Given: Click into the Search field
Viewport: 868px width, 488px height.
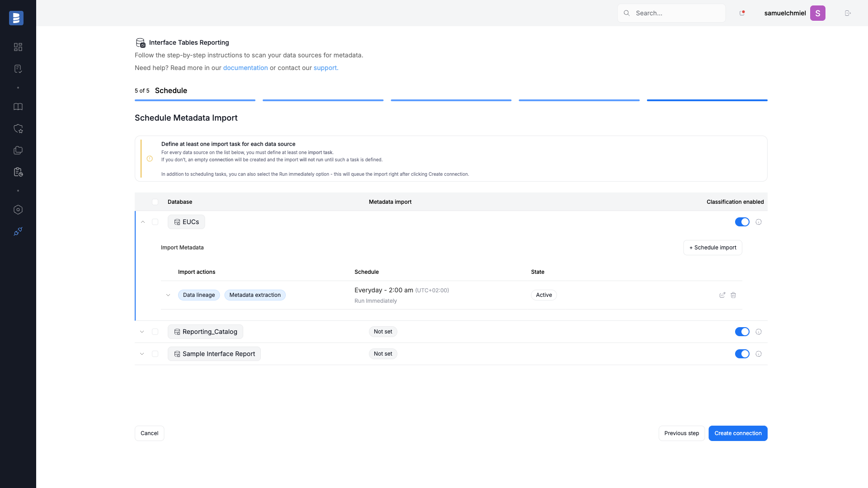Looking at the screenshot, I should [x=671, y=13].
